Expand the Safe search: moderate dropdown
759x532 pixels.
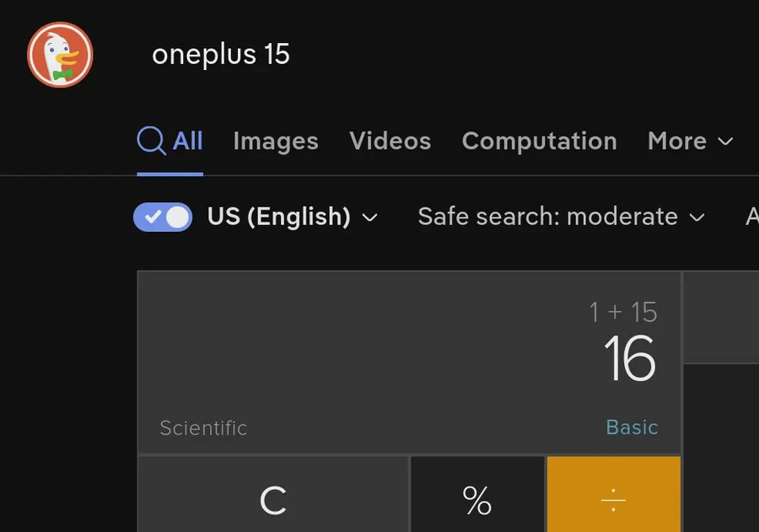[561, 217]
